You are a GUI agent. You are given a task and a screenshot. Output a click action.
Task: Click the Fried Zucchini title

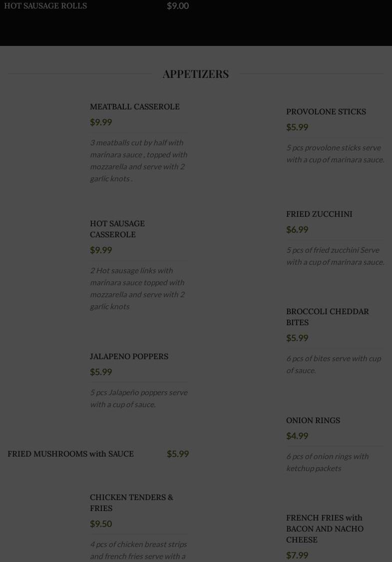pos(319,214)
